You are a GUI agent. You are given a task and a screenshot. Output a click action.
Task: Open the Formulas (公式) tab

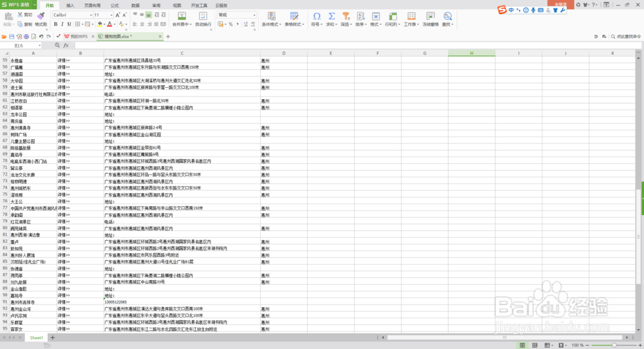point(115,5)
